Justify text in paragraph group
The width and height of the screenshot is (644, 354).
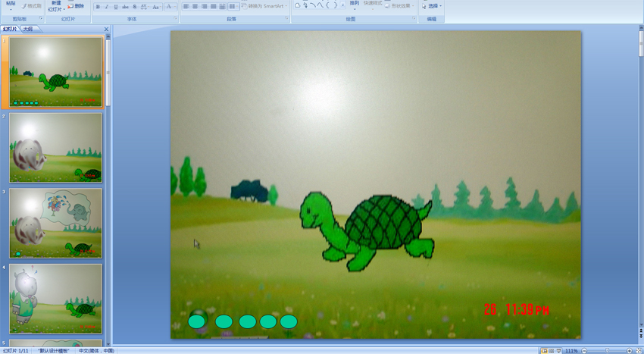213,7
